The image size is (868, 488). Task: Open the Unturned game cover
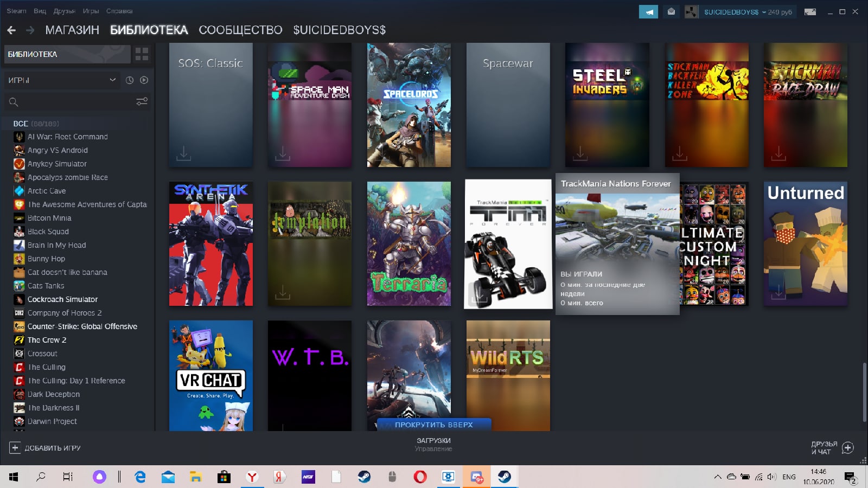click(x=806, y=243)
